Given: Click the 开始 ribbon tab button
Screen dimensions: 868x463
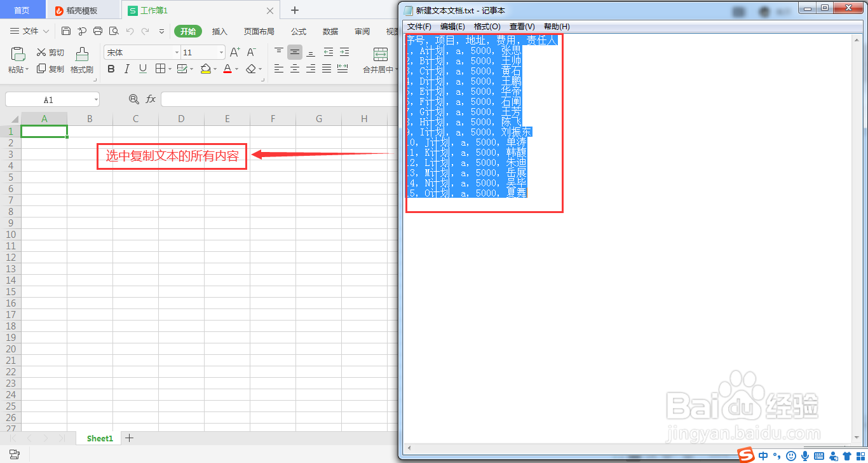Looking at the screenshot, I should point(188,31).
